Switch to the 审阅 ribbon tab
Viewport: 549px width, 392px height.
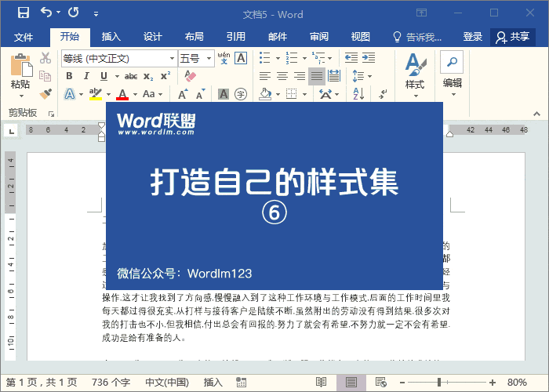pos(319,36)
